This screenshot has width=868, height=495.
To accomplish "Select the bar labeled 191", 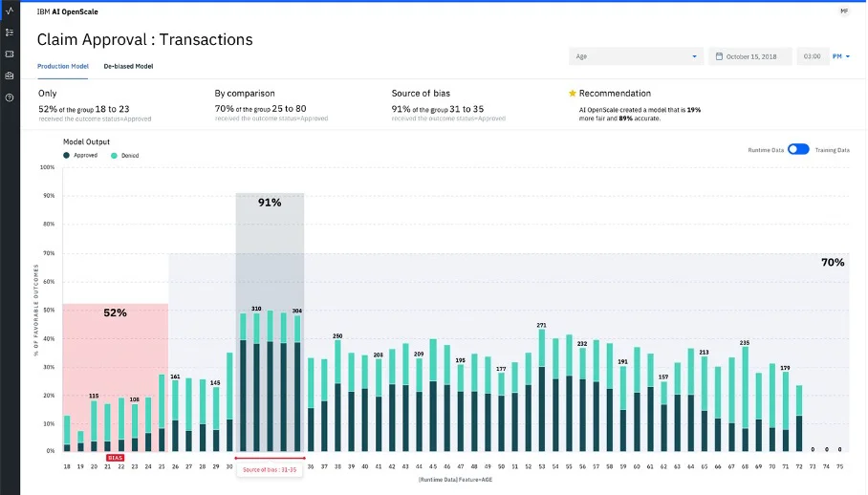I will tap(623, 409).
